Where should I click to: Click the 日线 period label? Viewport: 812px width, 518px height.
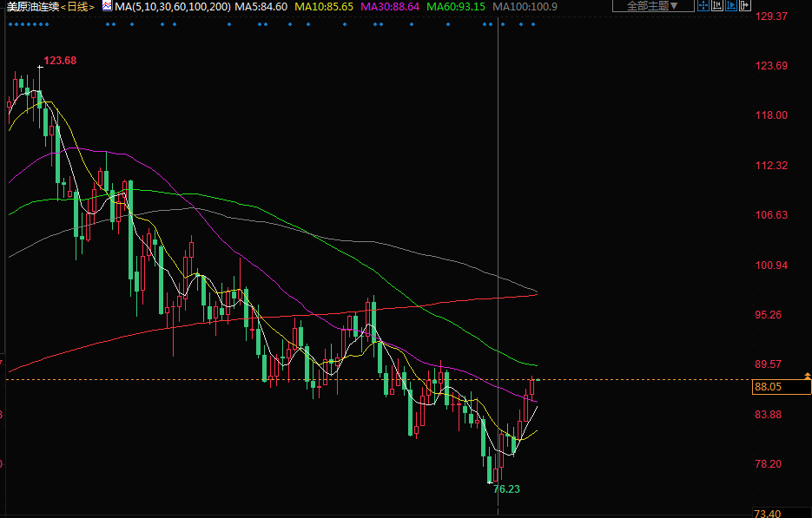77,7
